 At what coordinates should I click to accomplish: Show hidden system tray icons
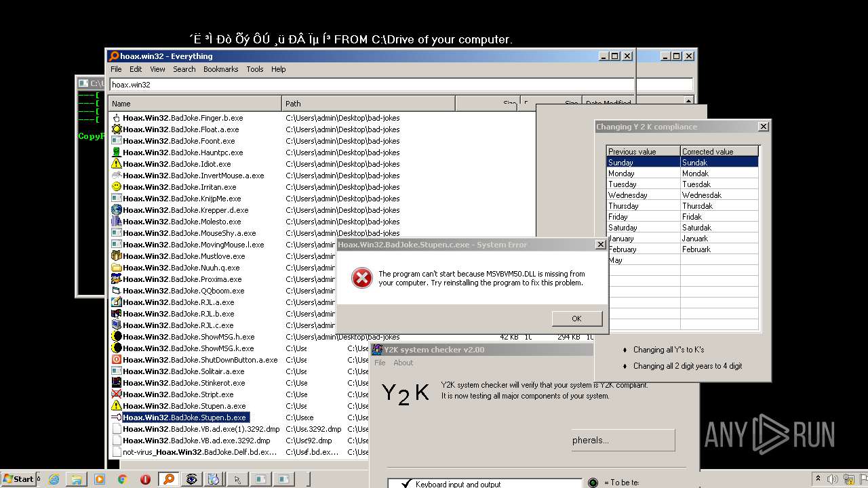818,479
